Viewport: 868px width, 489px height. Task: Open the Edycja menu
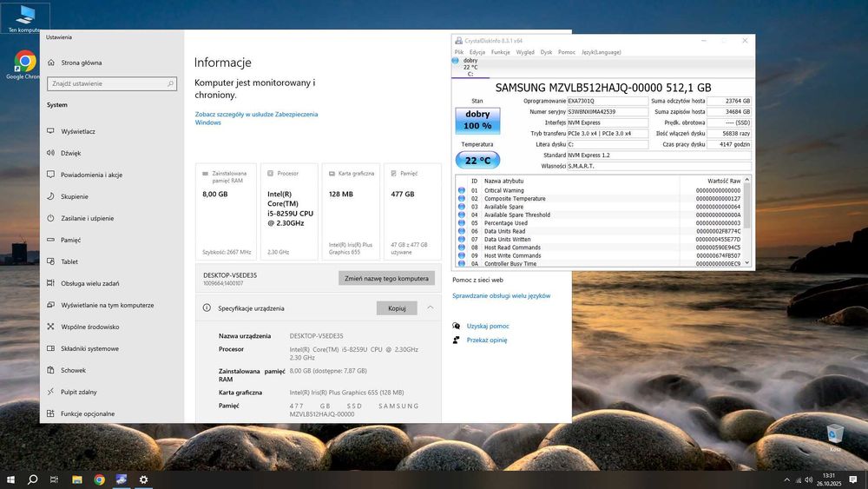pyautogui.click(x=477, y=52)
